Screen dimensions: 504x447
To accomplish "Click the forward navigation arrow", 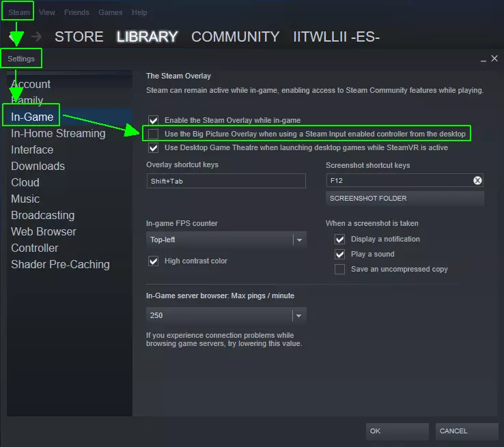I will point(36,37).
